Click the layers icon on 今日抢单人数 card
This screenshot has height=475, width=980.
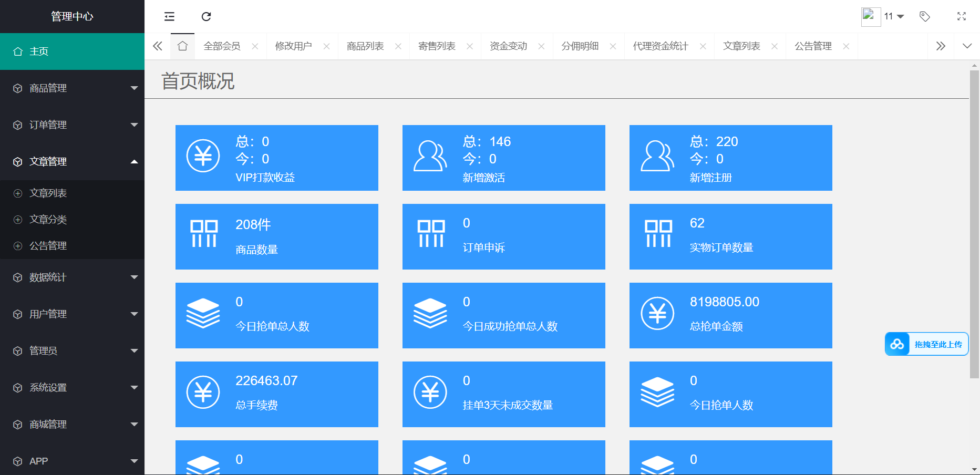click(x=657, y=392)
